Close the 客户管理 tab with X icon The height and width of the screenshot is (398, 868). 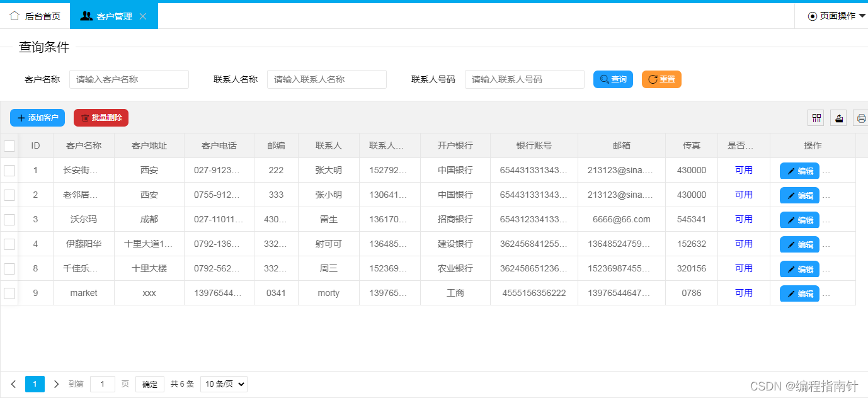pos(143,16)
